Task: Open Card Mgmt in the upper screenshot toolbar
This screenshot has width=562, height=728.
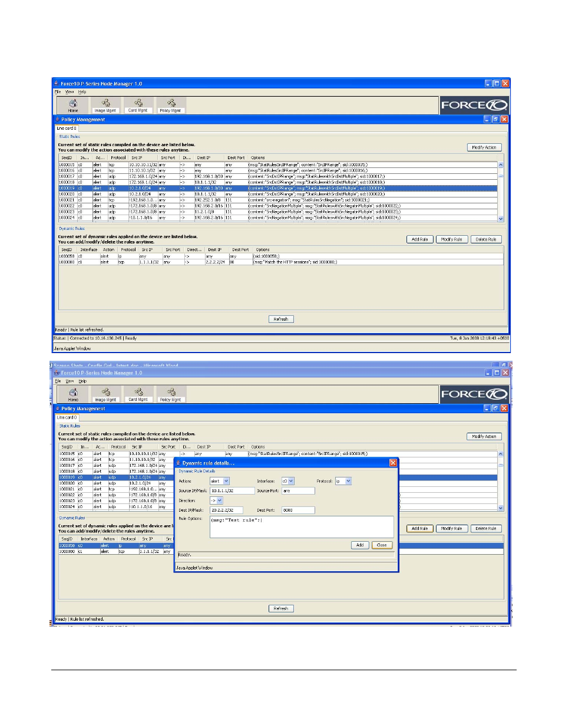Action: tap(138, 106)
